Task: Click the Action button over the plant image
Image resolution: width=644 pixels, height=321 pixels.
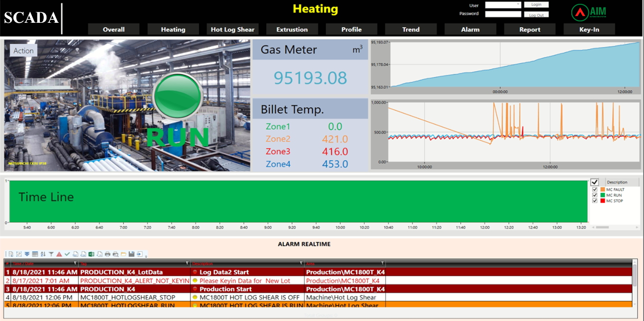Action: 24,51
